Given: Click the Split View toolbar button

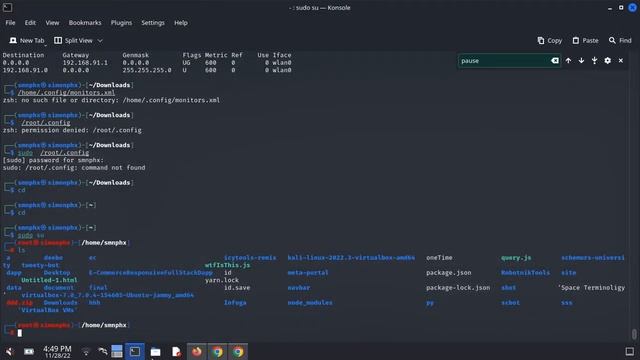Looking at the screenshot, I should [x=73, y=40].
